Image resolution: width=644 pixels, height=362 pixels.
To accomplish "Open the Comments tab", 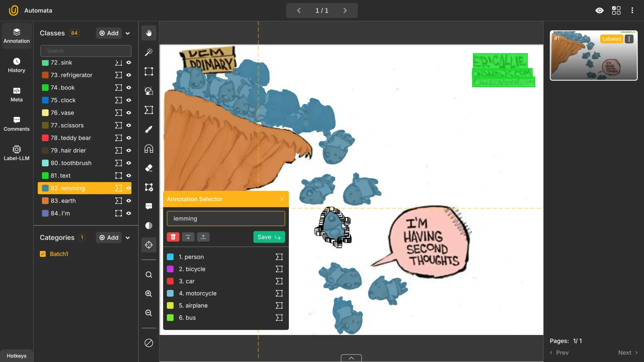I will (x=17, y=124).
